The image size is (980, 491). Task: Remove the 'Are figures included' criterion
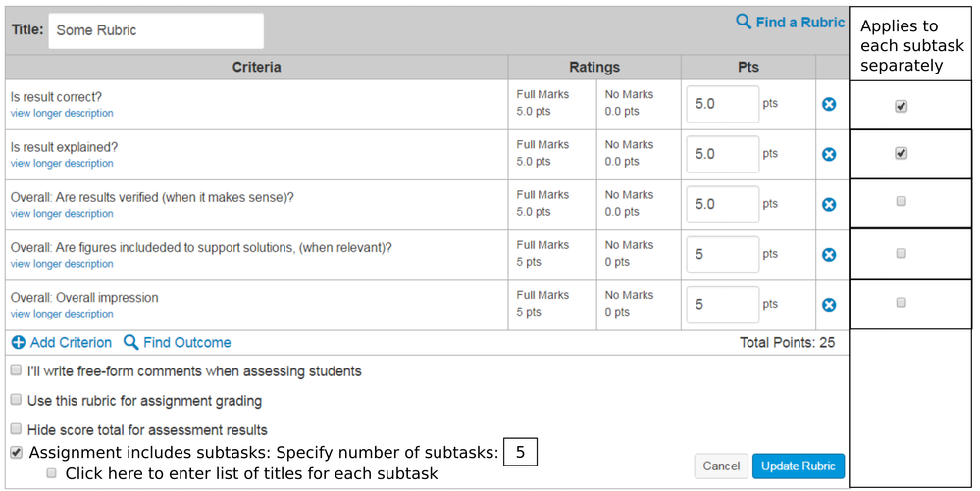coord(829,254)
